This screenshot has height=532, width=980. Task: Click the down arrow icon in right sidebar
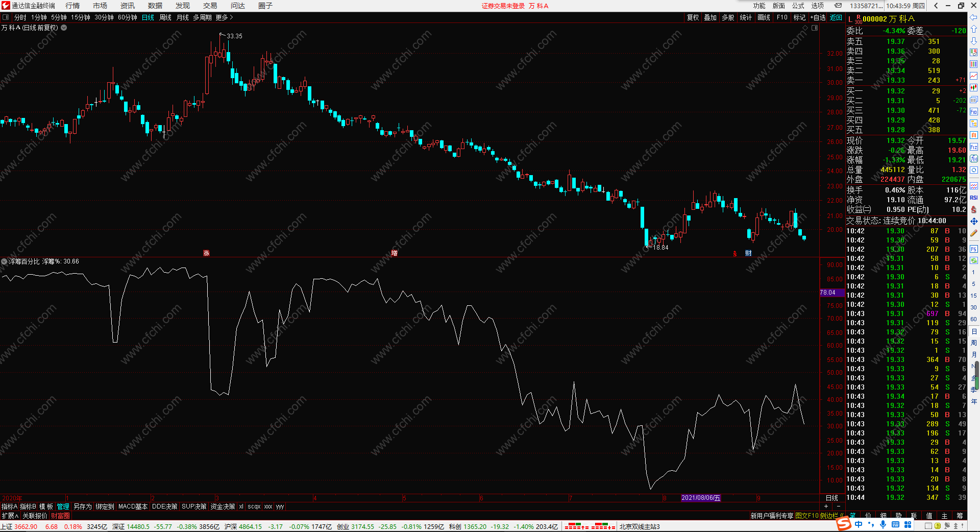[x=973, y=41]
